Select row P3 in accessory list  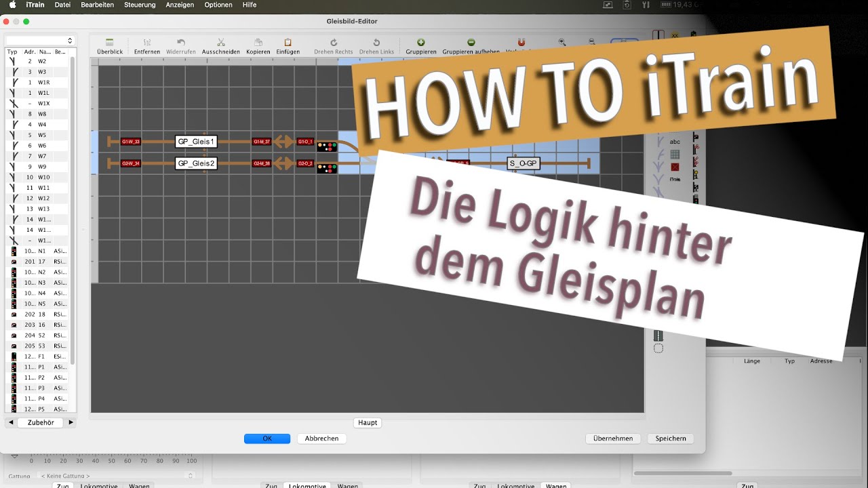tap(38, 388)
